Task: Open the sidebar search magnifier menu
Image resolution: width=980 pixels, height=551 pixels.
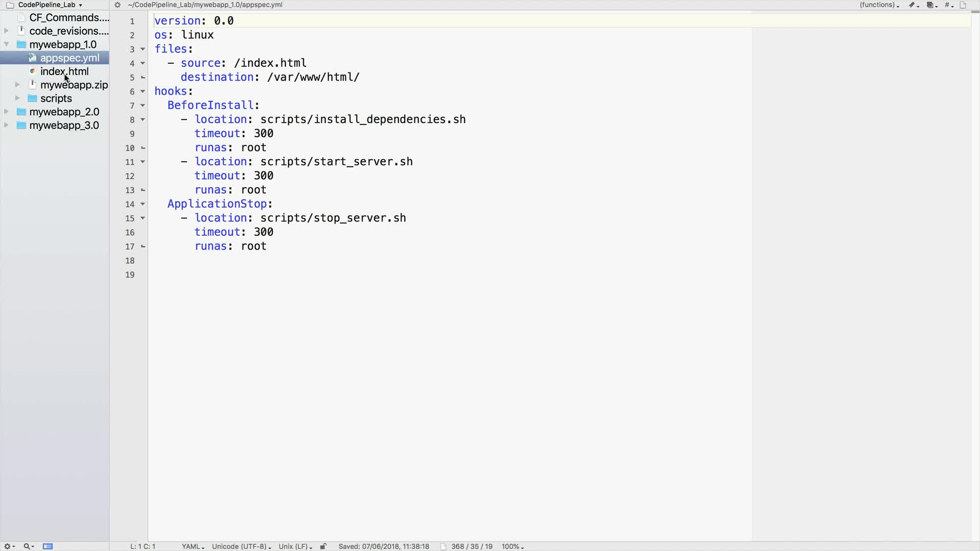Action: coord(28,546)
